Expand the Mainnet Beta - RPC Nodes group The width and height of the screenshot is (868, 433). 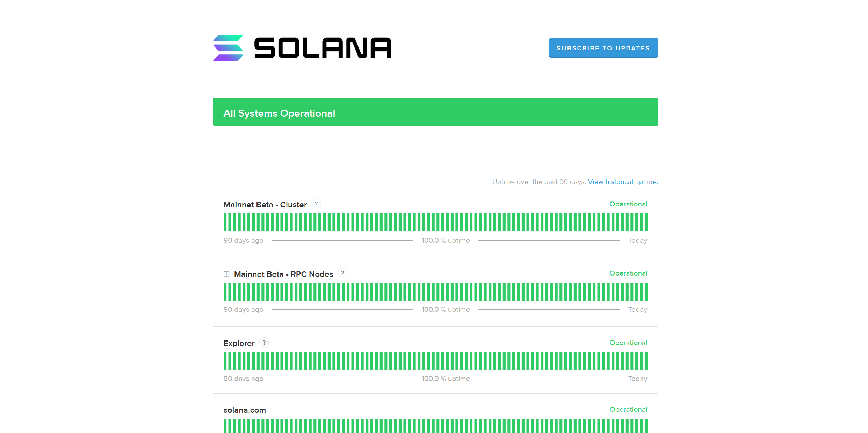click(x=226, y=274)
